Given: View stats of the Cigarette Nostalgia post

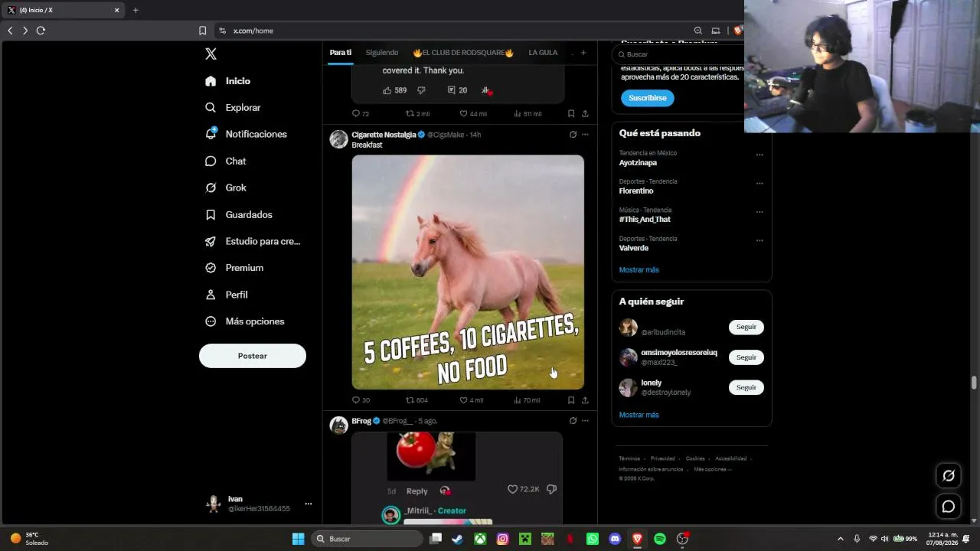Looking at the screenshot, I should click(x=527, y=400).
